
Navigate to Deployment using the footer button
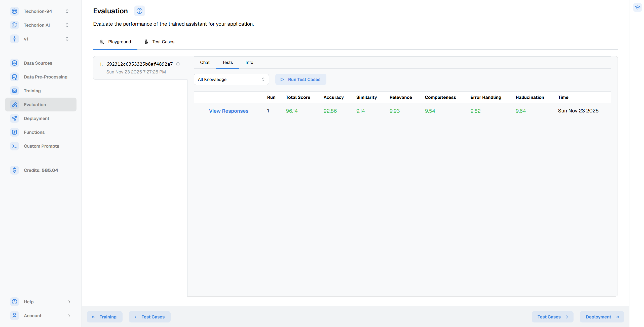602,317
